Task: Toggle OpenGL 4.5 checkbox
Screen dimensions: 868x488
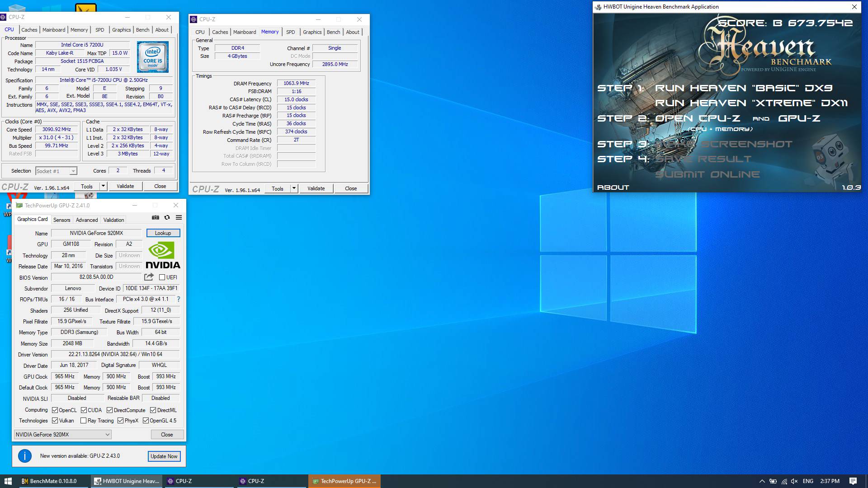Action: 146,421
